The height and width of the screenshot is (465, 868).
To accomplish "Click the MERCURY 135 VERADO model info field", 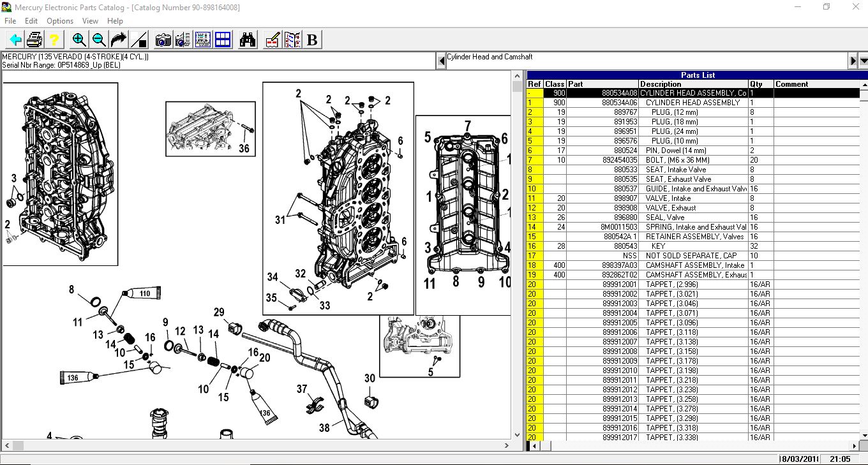I will pos(218,61).
